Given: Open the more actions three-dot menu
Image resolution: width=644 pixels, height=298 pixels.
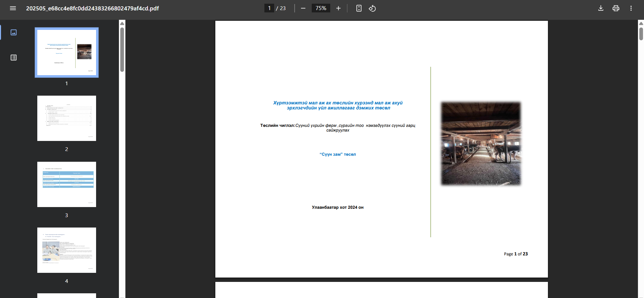Looking at the screenshot, I should tap(631, 8).
